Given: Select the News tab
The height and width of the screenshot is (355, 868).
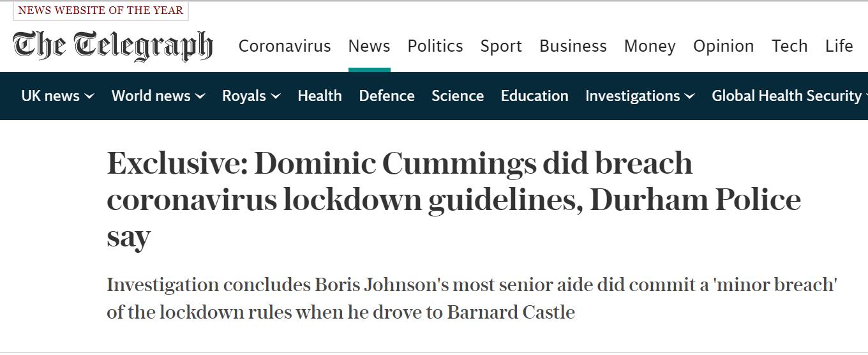Looking at the screenshot, I should [369, 46].
